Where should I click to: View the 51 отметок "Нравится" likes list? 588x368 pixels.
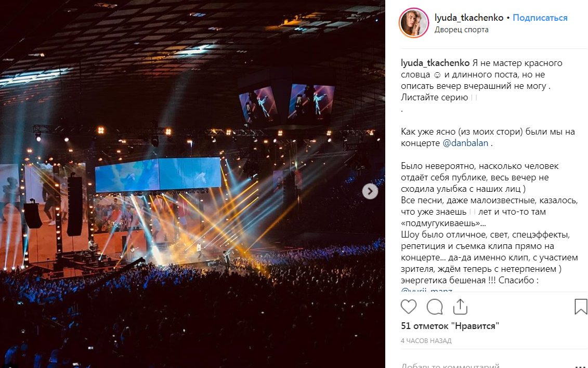[450, 326]
